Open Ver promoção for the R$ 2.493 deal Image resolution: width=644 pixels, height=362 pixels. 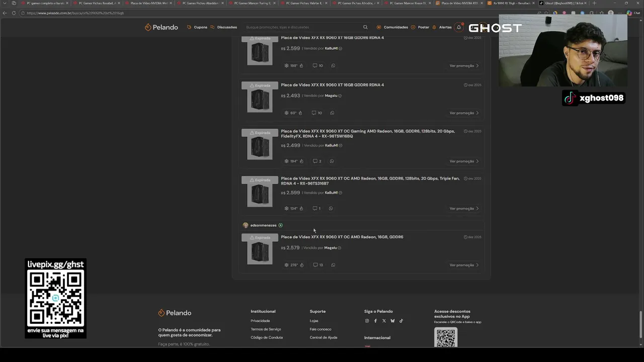pyautogui.click(x=464, y=113)
